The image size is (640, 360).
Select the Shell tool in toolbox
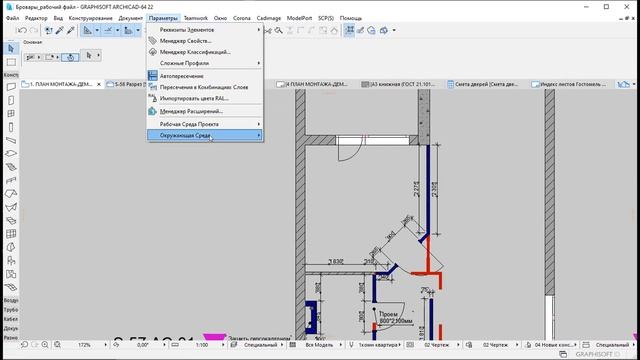coord(11,207)
